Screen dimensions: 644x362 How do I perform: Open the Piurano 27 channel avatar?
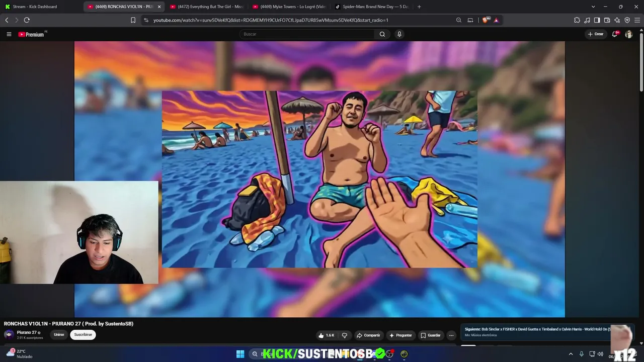pyautogui.click(x=9, y=335)
